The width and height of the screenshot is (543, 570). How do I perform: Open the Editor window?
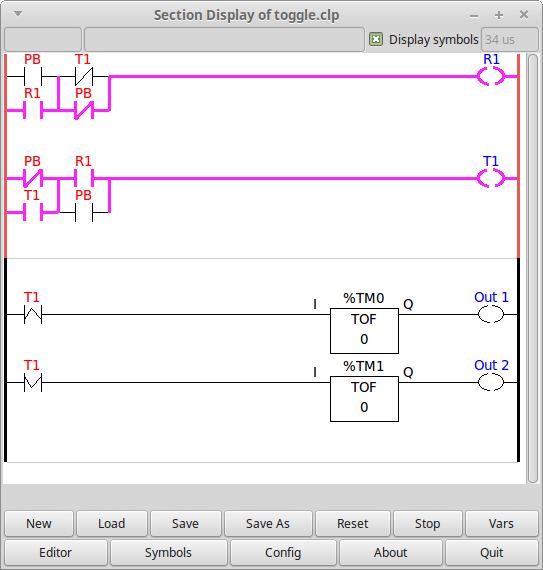pyautogui.click(x=56, y=553)
